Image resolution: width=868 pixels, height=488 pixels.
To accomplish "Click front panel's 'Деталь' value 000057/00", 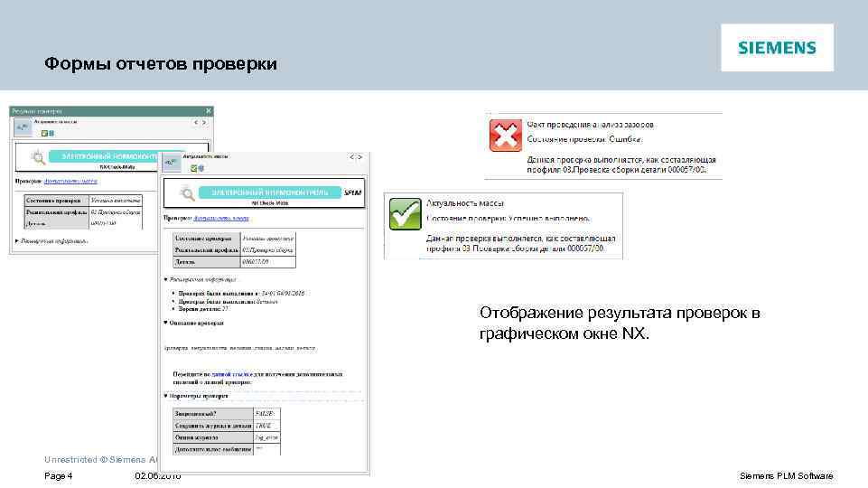I will point(268,262).
